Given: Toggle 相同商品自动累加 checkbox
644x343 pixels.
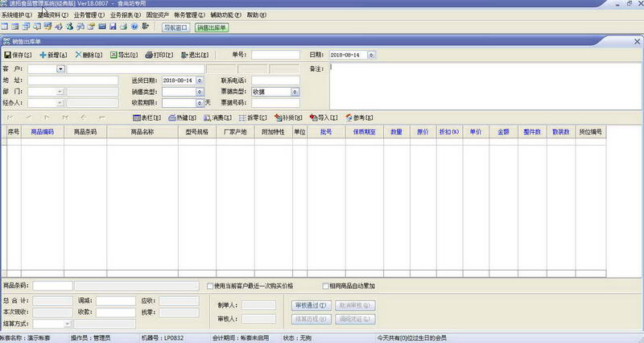Looking at the screenshot, I should [325, 286].
